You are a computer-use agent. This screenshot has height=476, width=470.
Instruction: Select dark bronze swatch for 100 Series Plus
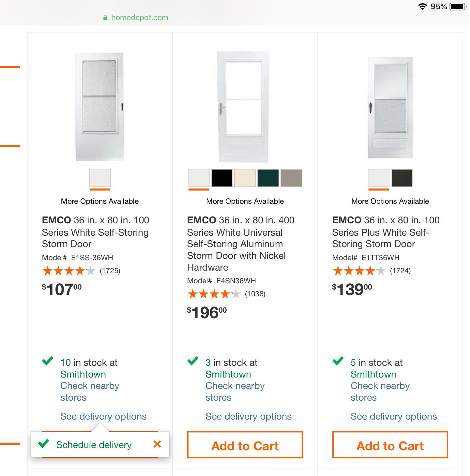[x=402, y=178]
